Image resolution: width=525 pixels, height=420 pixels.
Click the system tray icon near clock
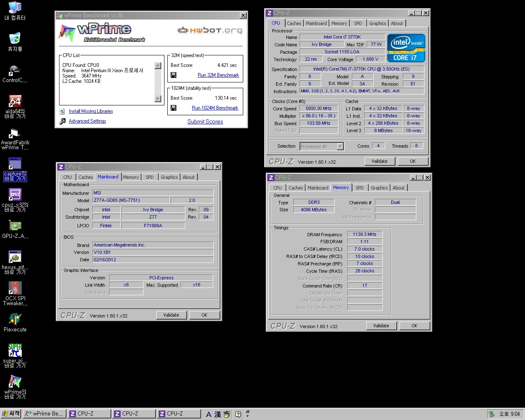coord(491,414)
